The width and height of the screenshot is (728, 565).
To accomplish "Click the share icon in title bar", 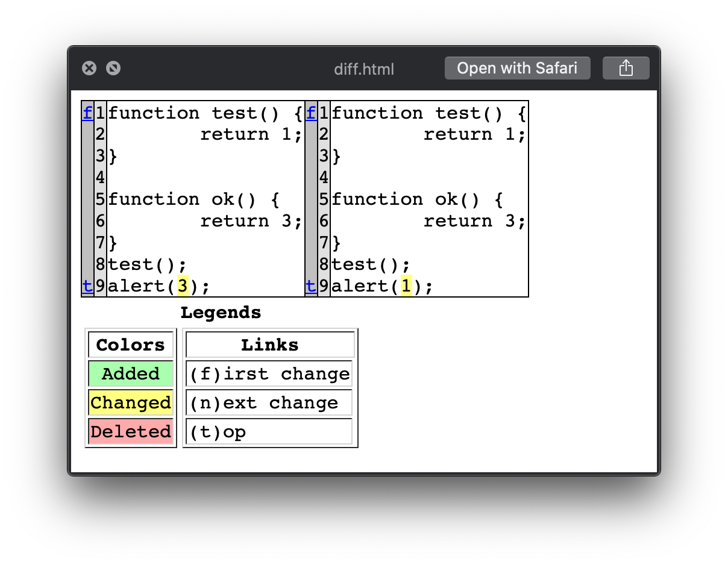I will point(626,68).
